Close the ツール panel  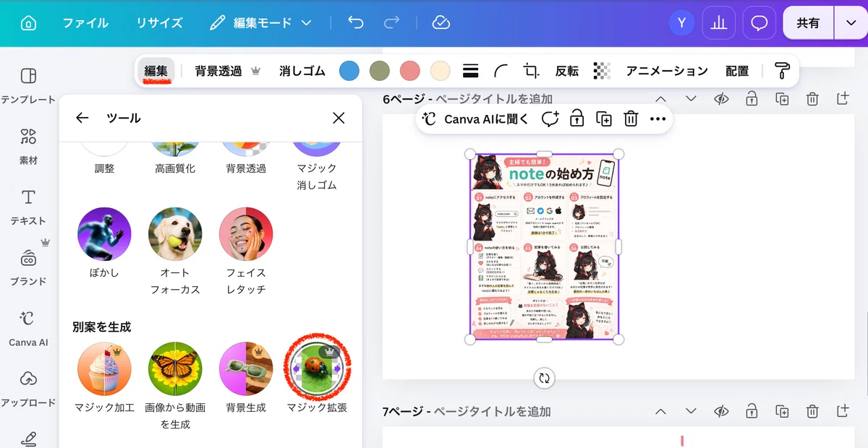pos(339,118)
